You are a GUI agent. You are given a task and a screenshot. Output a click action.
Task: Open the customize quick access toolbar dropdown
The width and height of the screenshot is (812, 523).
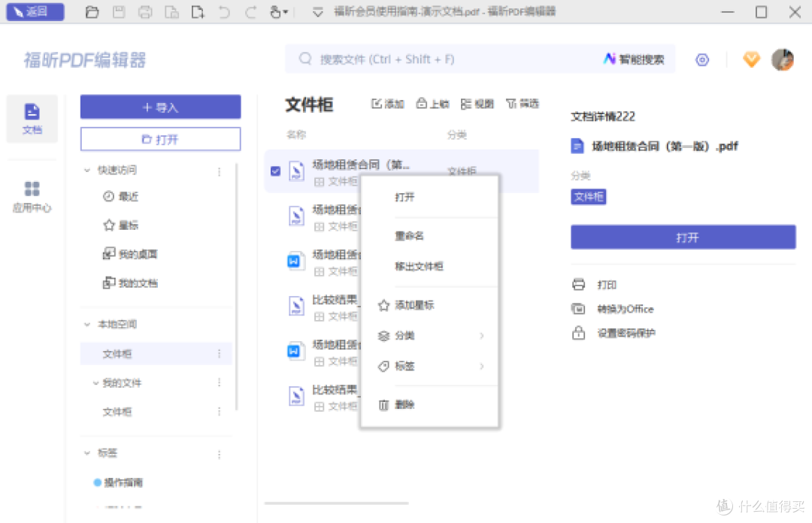tap(318, 12)
